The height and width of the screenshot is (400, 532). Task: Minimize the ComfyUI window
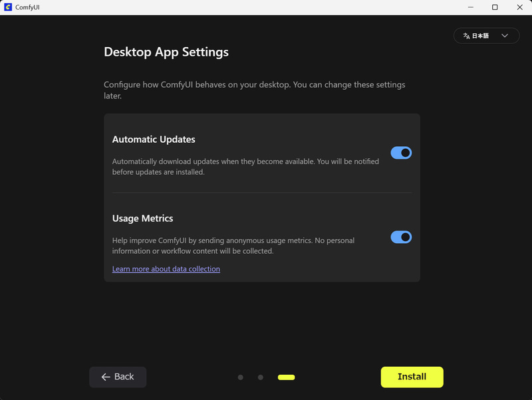(470, 7)
